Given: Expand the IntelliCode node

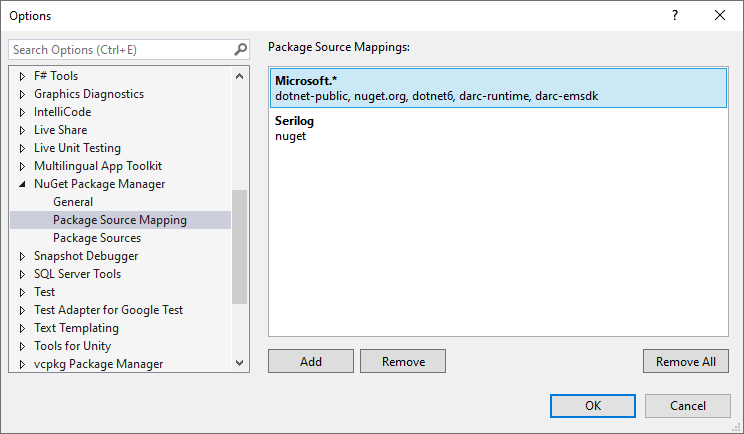Looking at the screenshot, I should point(22,112).
